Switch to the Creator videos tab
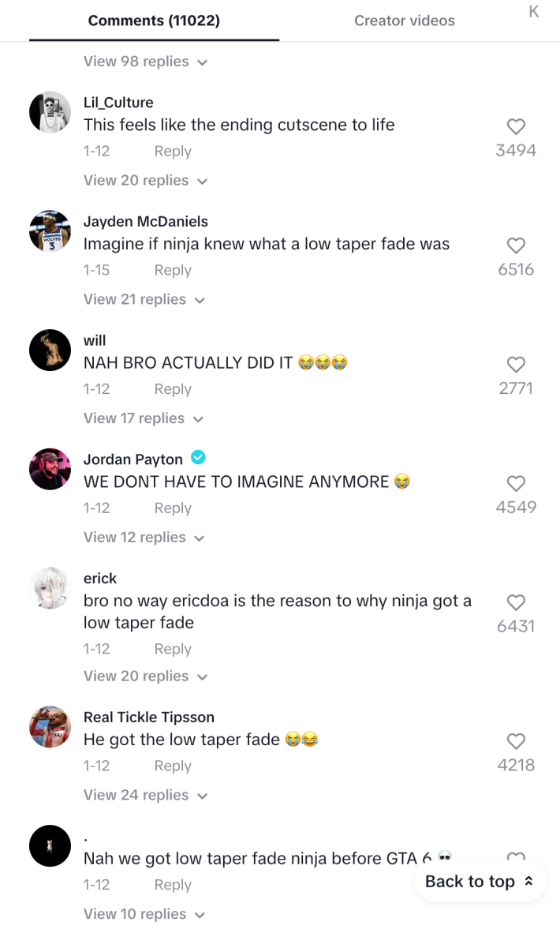Screen dimensions: 560x933 pyautogui.click(x=404, y=21)
